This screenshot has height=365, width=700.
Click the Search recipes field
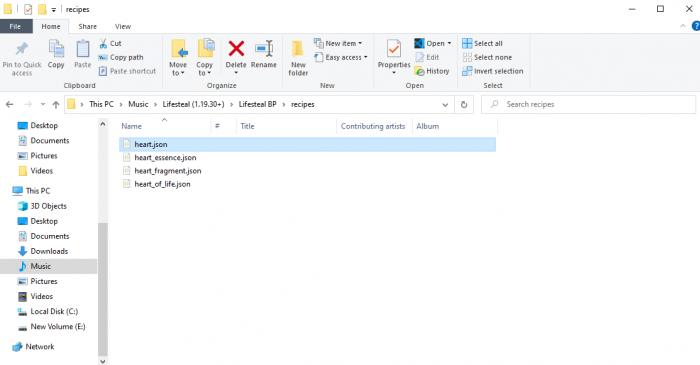tap(588, 104)
